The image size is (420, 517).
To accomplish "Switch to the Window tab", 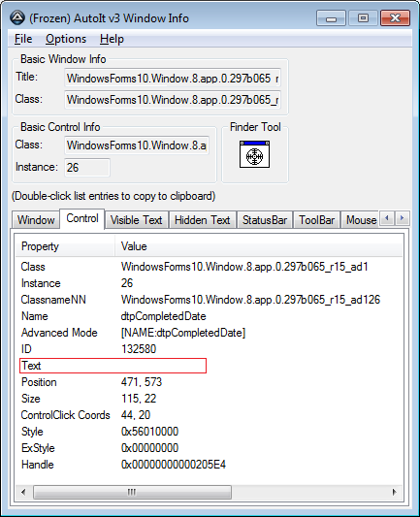I will [x=36, y=220].
